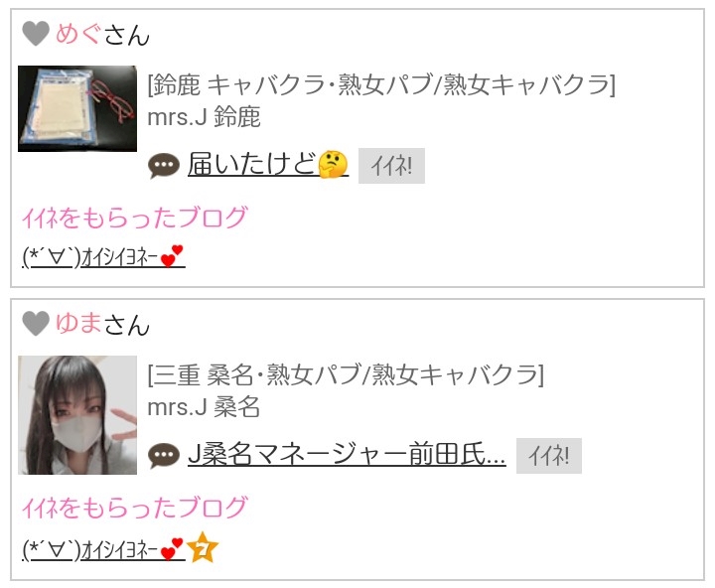Click the speech bubble icon before 届いたけど

pos(164,166)
